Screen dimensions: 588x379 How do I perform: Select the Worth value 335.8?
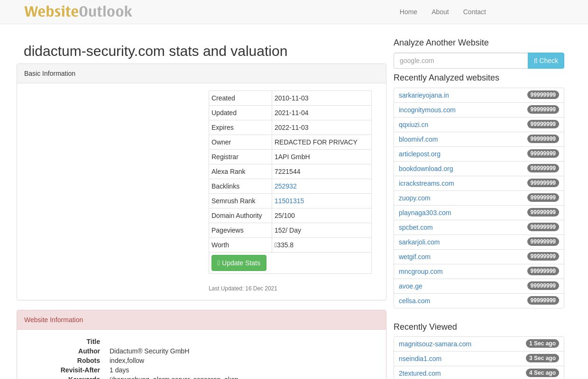284,245
